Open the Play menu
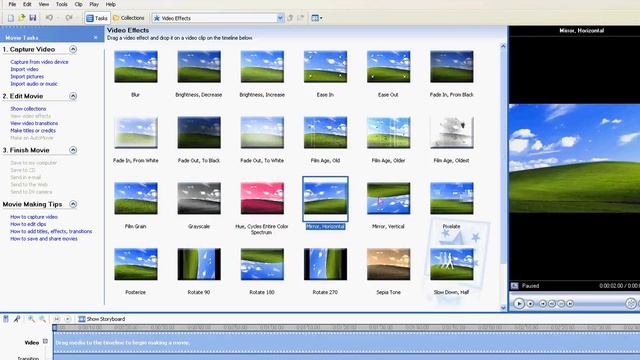640x360 pixels. click(94, 4)
